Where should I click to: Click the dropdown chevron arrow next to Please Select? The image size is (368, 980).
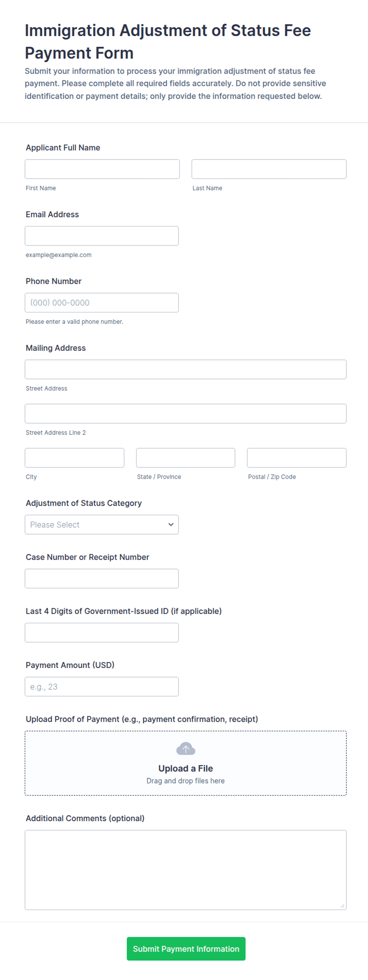coord(171,524)
